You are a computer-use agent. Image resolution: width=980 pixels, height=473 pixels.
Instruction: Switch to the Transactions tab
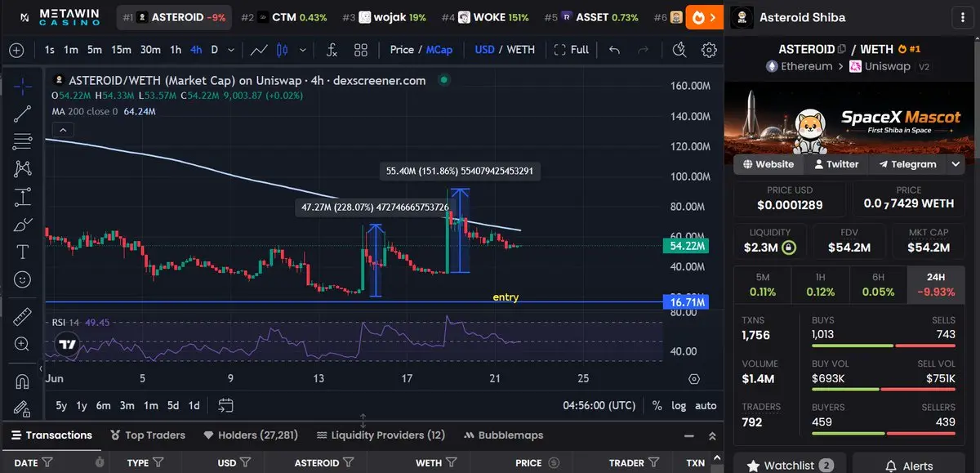51,435
